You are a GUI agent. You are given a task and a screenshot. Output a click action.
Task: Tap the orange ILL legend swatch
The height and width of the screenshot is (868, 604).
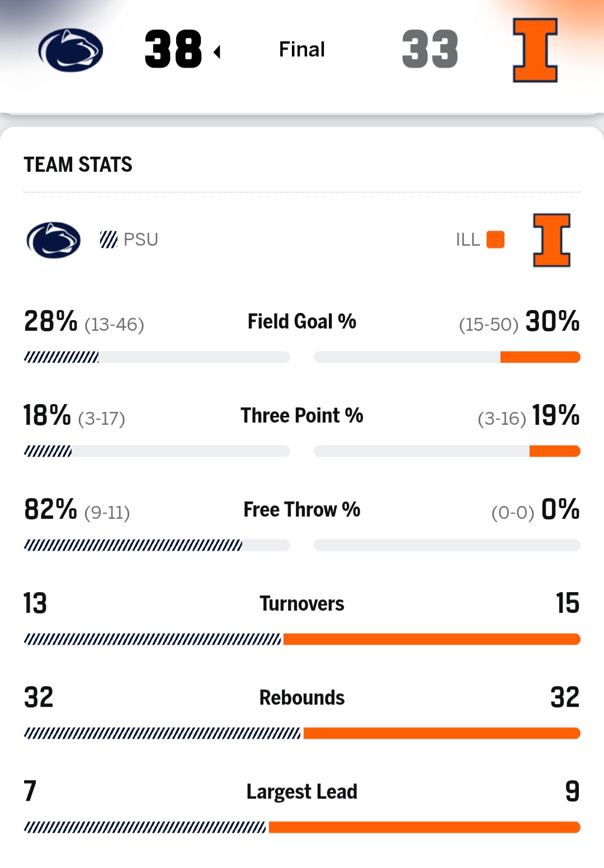point(496,240)
